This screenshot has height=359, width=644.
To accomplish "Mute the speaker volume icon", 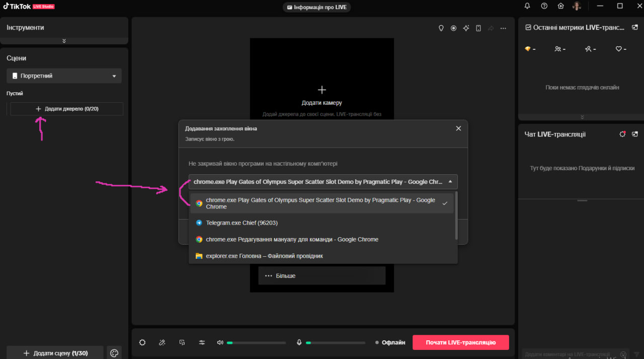I will (x=220, y=342).
